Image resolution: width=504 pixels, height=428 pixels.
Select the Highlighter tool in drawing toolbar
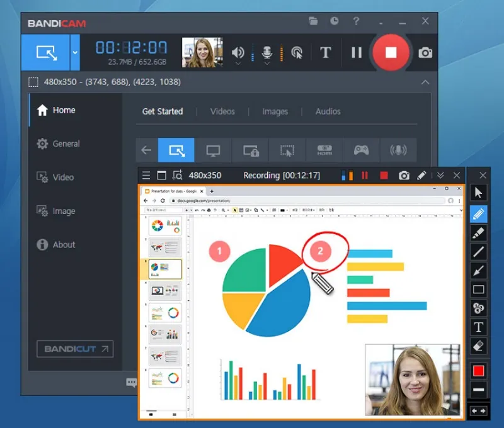point(478,233)
